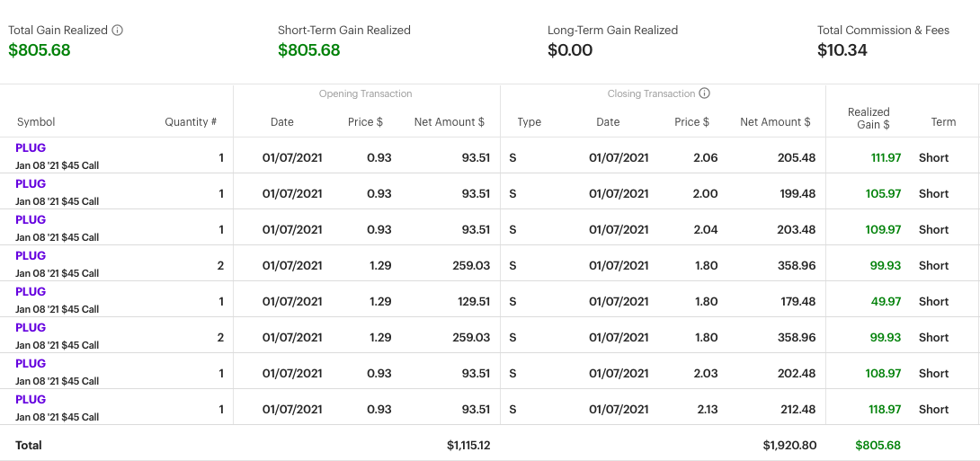Click the info icon next to Closing Transaction
The image size is (980, 461).
coord(705,93)
